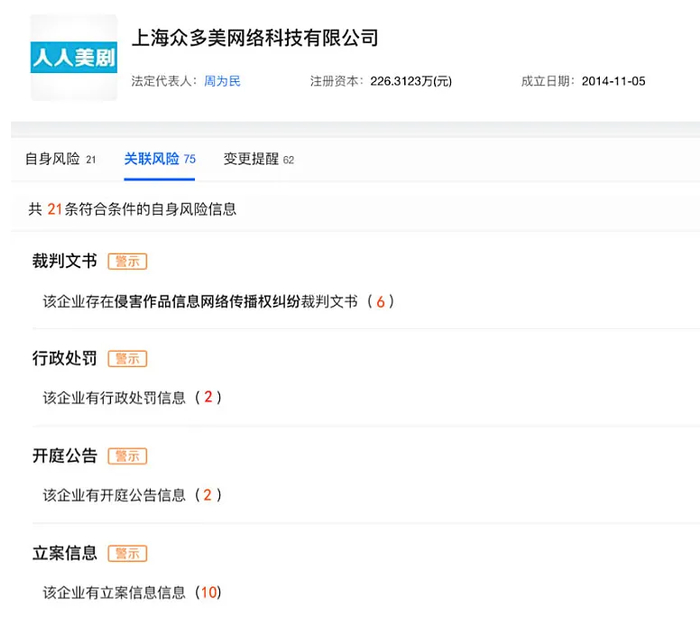Image resolution: width=700 pixels, height=625 pixels.
Task: Open legal representative 周为民 link
Action: pos(222,81)
